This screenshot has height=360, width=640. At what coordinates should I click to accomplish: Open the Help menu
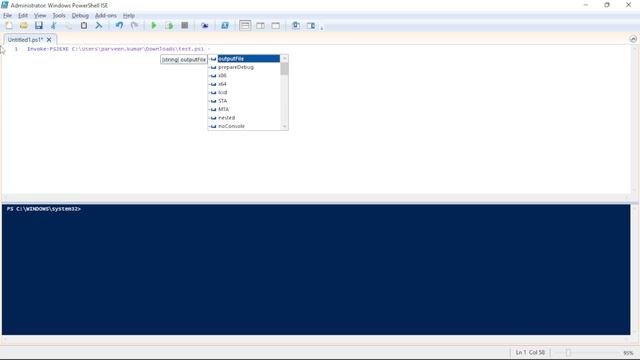tap(129, 16)
